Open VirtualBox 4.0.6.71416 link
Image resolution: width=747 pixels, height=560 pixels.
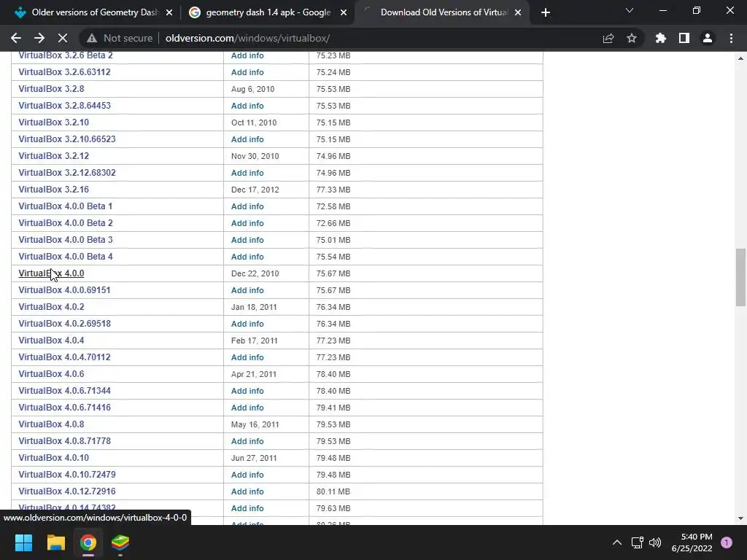tap(64, 408)
